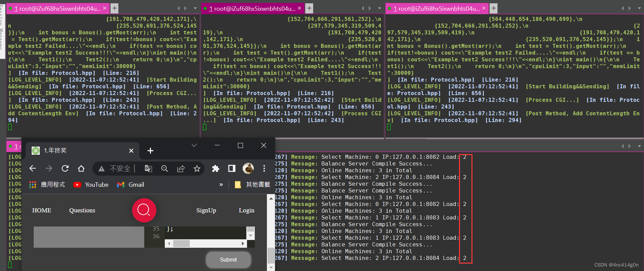Click the address bar 不安全 text

click(x=120, y=169)
